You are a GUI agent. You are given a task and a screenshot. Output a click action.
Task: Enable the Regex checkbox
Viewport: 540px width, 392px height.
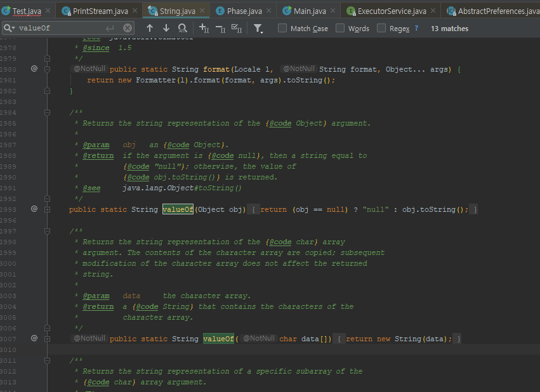pyautogui.click(x=381, y=28)
